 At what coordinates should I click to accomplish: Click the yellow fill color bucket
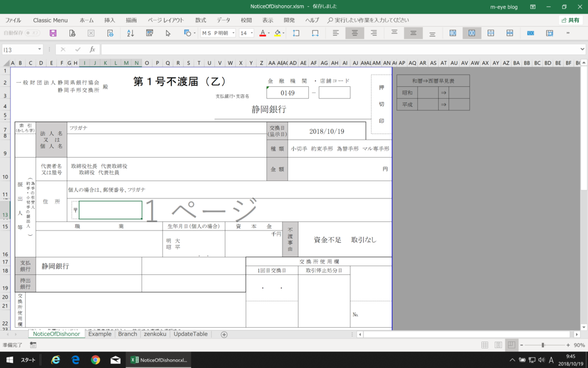click(x=277, y=33)
